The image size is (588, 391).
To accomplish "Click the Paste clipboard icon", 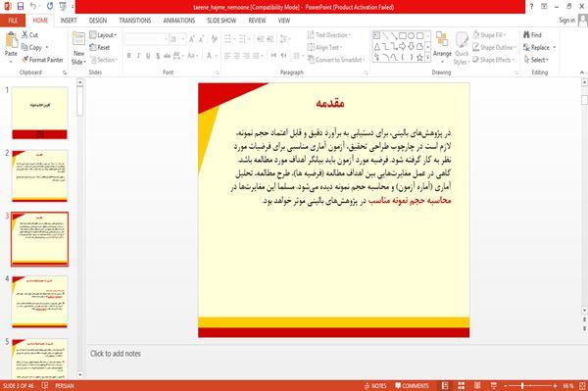I will pyautogui.click(x=11, y=40).
